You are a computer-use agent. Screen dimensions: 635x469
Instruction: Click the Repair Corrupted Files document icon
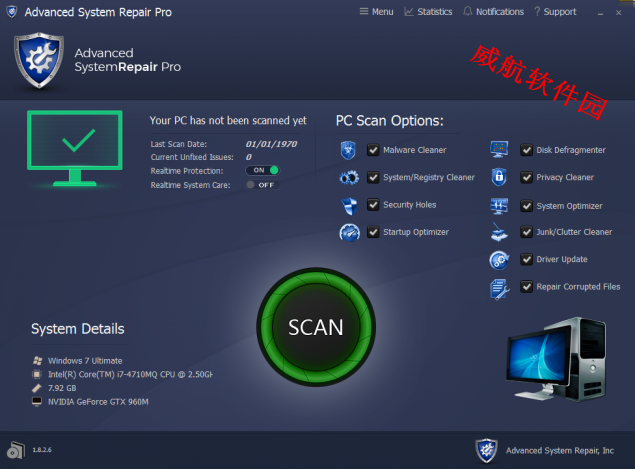pyautogui.click(x=499, y=289)
